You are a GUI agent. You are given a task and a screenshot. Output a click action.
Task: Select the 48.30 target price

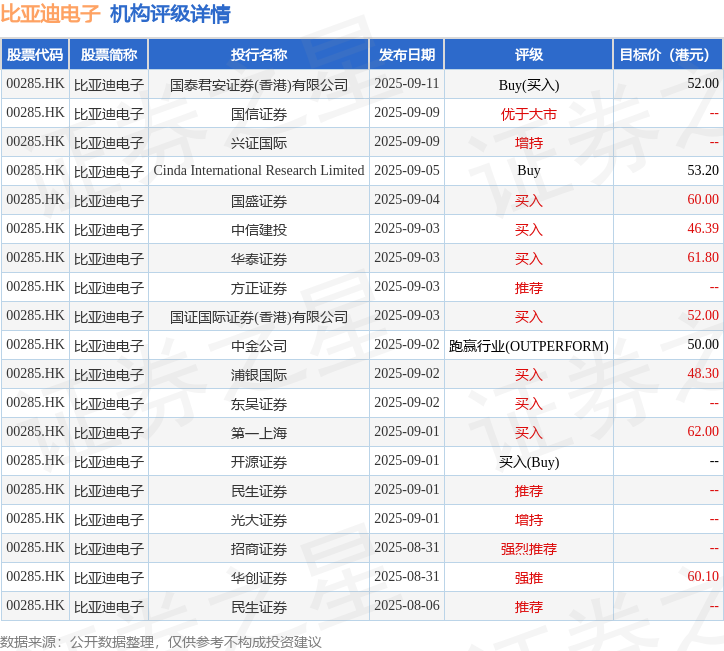point(703,374)
